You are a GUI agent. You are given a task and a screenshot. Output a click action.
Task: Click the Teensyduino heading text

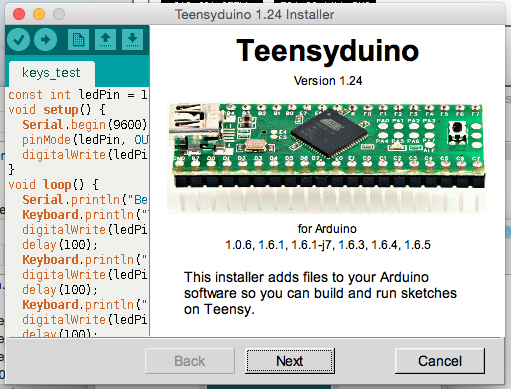coord(327,51)
